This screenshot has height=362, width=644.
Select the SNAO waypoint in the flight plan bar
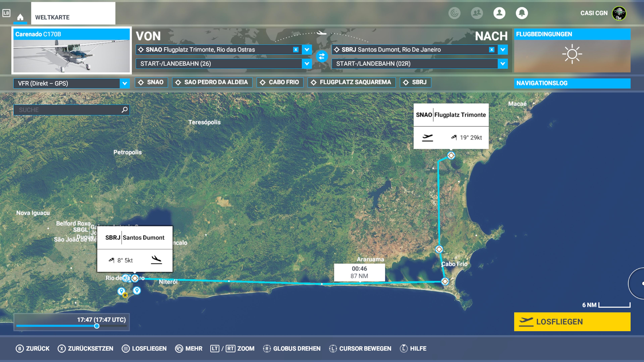click(151, 82)
